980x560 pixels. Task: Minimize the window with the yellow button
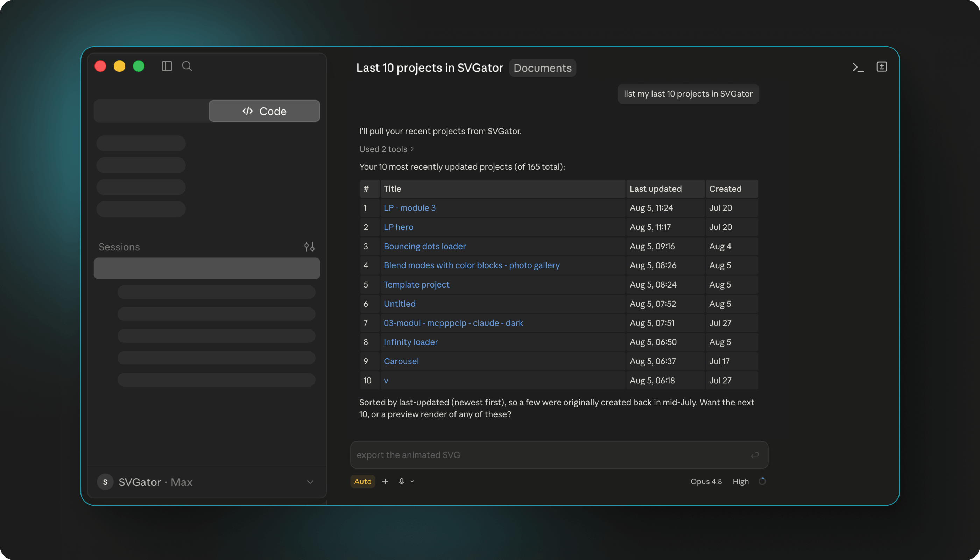click(120, 66)
